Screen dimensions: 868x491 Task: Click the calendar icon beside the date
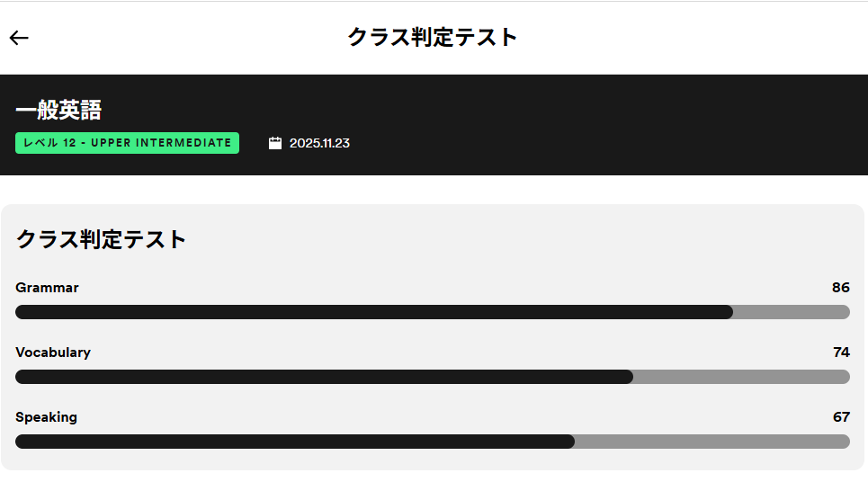[275, 143]
